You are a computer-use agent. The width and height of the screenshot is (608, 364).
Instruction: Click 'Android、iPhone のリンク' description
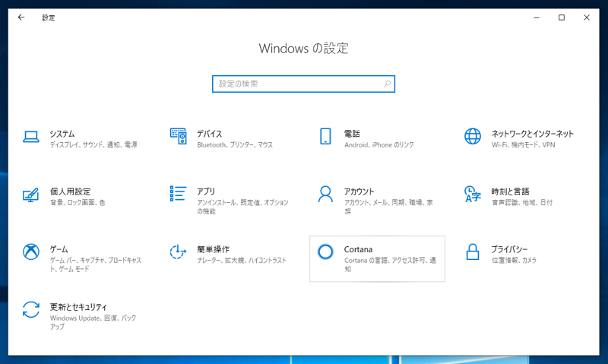click(x=379, y=144)
